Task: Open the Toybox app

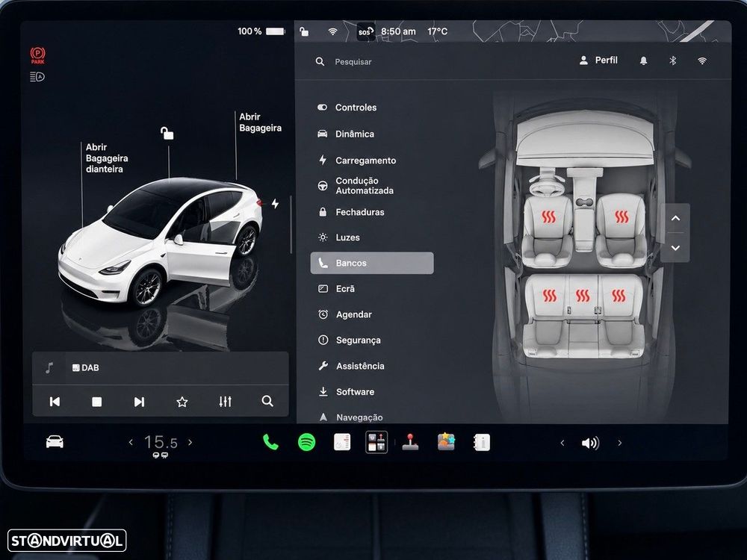Action: tap(447, 441)
